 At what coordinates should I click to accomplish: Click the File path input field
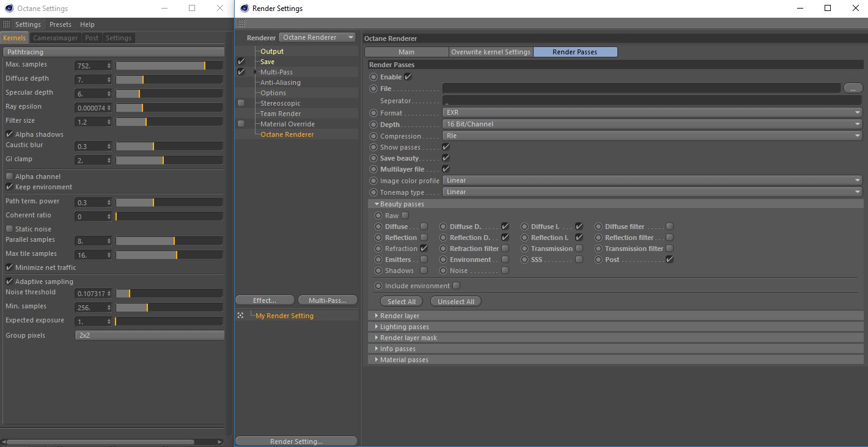[x=641, y=89]
